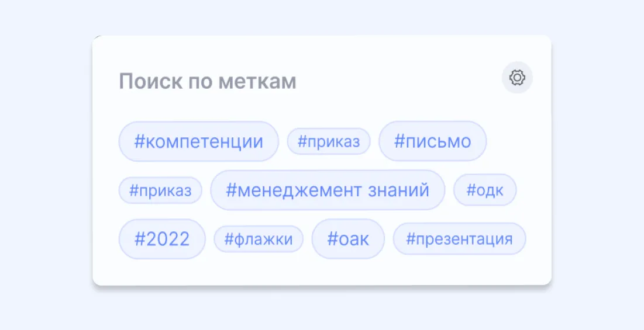Click the "Поиск по меткам" heading
The height and width of the screenshot is (330, 644).
pyautogui.click(x=208, y=82)
